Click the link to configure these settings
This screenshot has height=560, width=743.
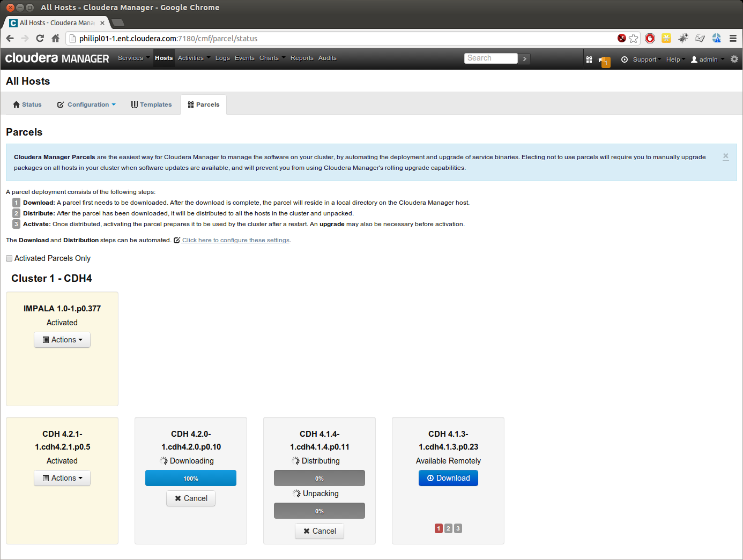pyautogui.click(x=236, y=240)
